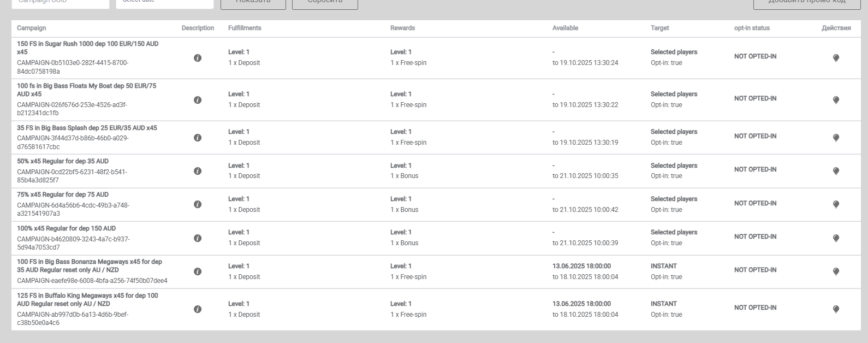Focus the Campaign GUID input field

[x=60, y=3]
